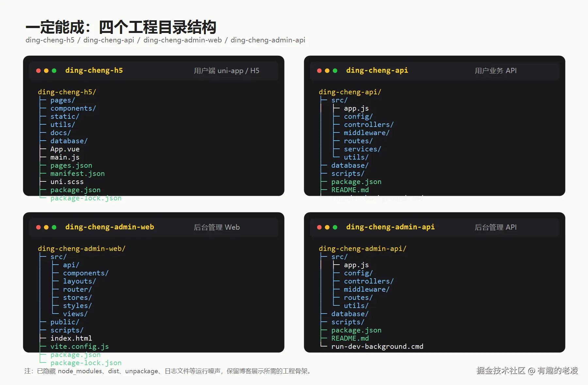Image resolution: width=588 pixels, height=385 pixels.
Task: Click the red dot in ding-cheng-api header
Action: [319, 71]
